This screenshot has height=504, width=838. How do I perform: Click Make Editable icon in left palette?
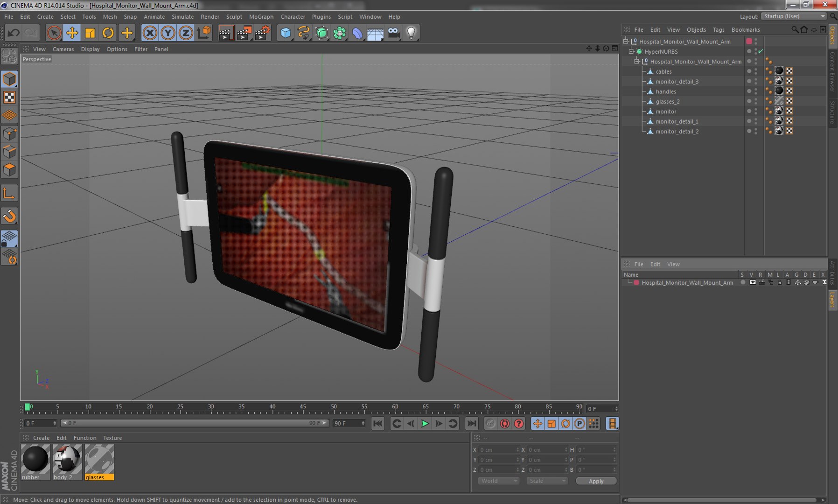[9, 56]
